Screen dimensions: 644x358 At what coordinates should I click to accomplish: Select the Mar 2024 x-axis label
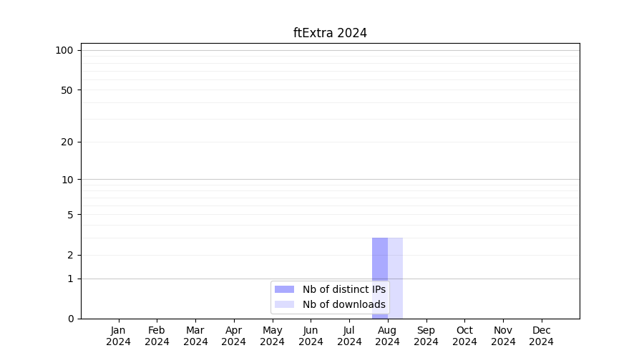click(195, 336)
